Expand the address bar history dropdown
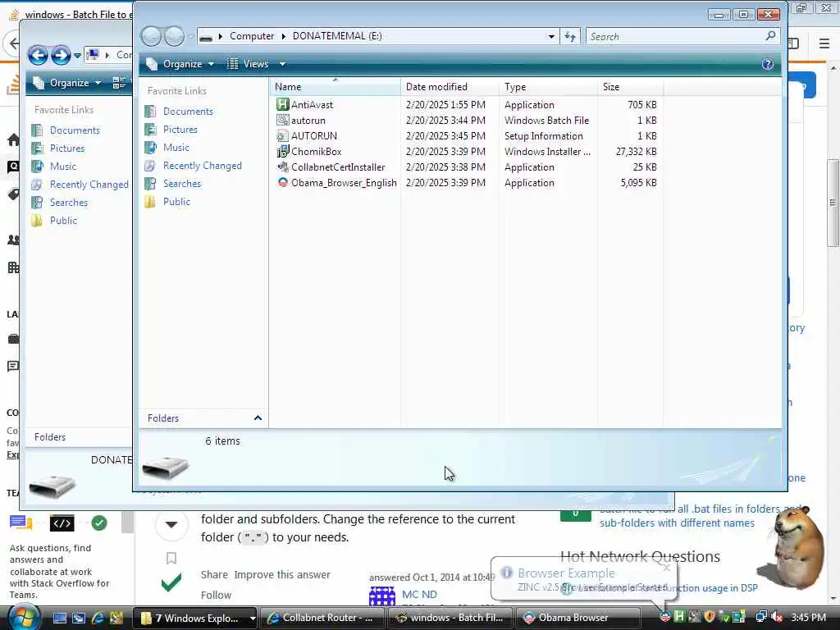The width and height of the screenshot is (840, 630). (551, 36)
